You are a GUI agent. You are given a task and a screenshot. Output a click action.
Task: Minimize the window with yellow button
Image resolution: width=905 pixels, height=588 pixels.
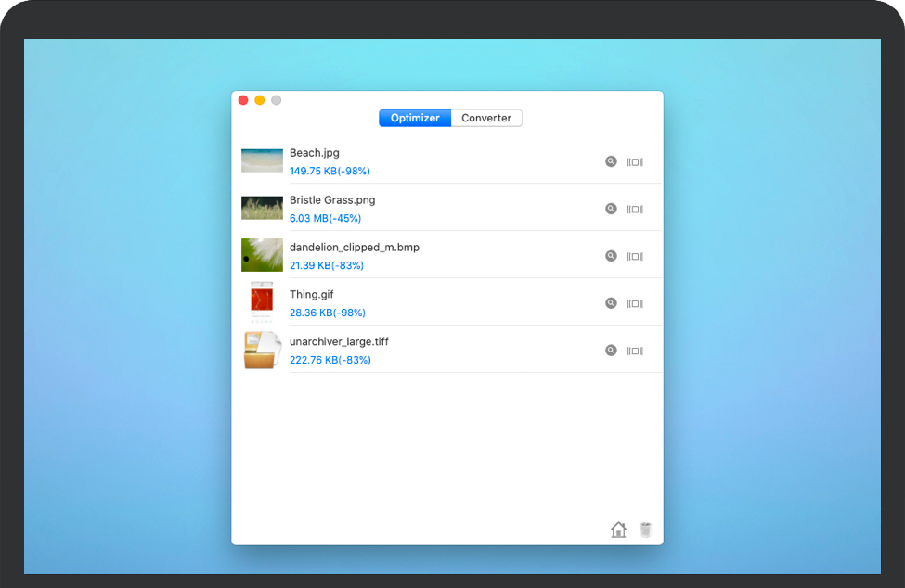point(260,100)
